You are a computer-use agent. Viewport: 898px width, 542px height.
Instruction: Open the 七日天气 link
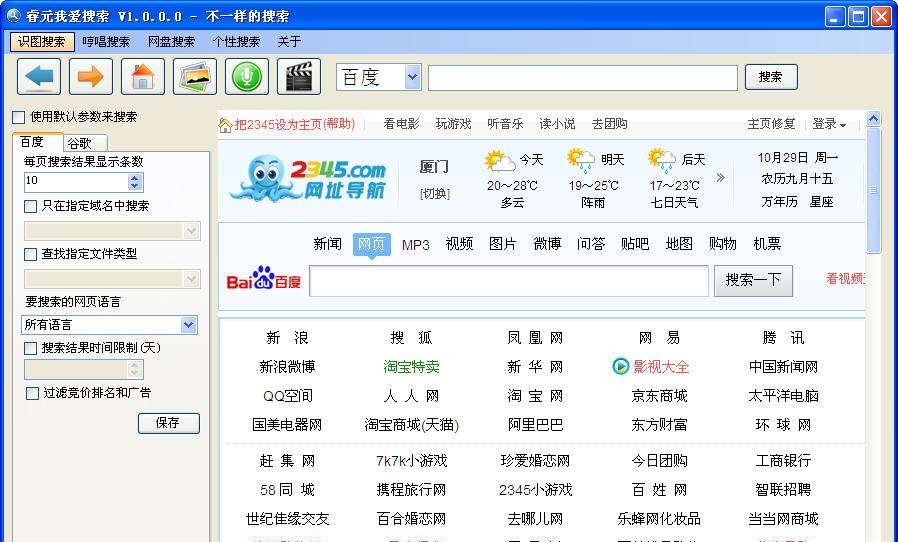click(x=674, y=203)
